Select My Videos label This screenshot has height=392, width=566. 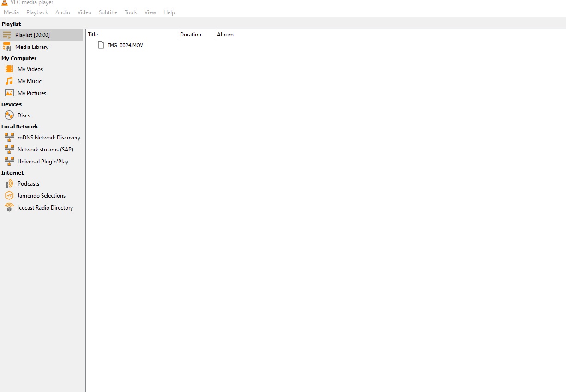click(x=30, y=69)
